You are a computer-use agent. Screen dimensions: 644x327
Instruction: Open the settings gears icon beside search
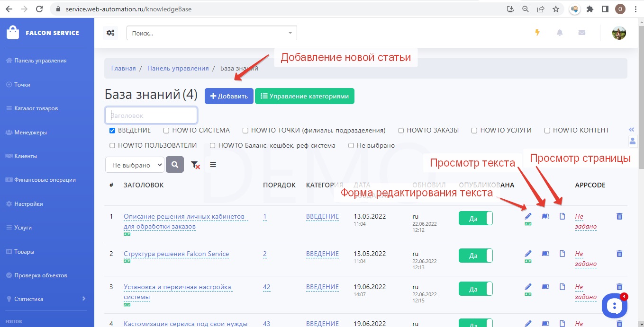click(x=110, y=33)
